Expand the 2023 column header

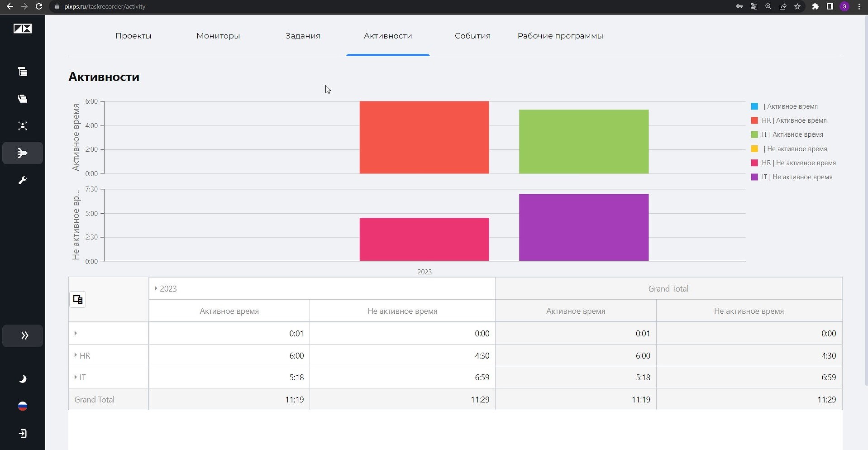pyautogui.click(x=156, y=288)
